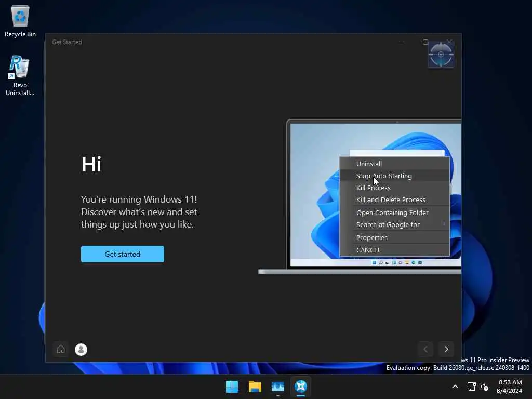Open the Recycle Bin desktop icon
This screenshot has width=532, height=399.
20,21
